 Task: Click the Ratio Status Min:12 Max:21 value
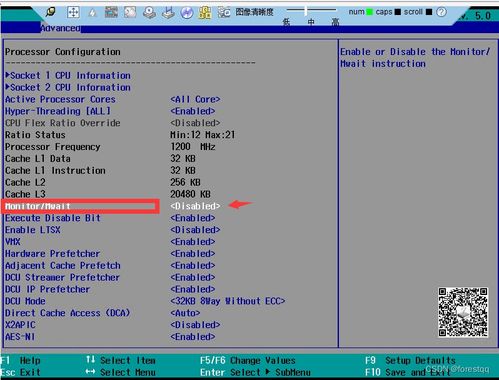tap(203, 135)
